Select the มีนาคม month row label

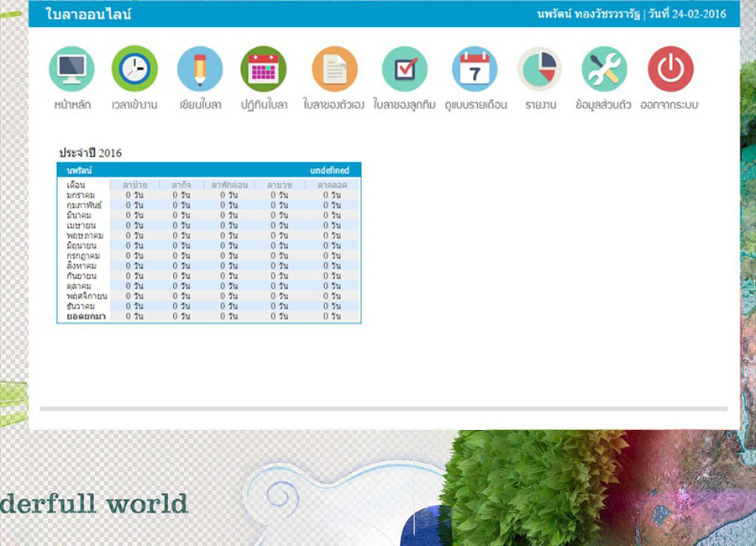click(x=79, y=215)
